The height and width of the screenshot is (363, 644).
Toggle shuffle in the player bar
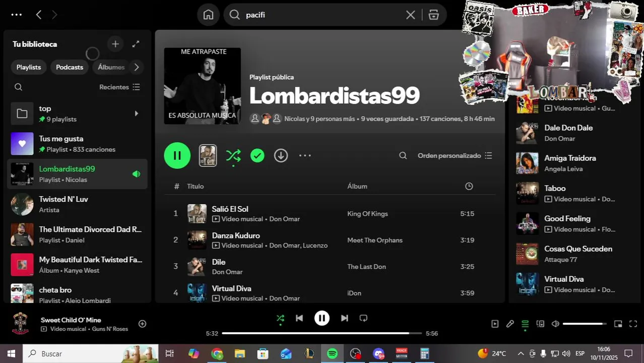coord(281,318)
